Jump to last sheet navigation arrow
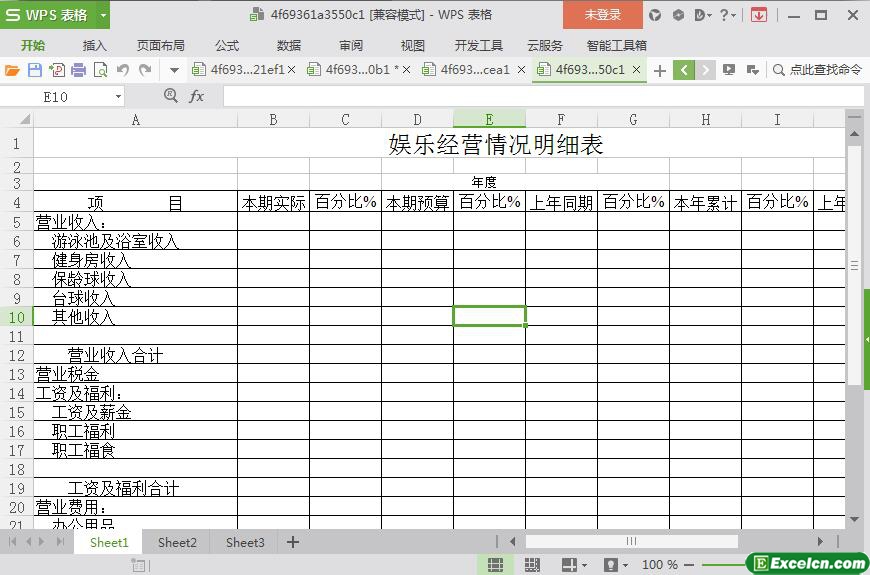The height and width of the screenshot is (575, 870). pyautogui.click(x=61, y=542)
